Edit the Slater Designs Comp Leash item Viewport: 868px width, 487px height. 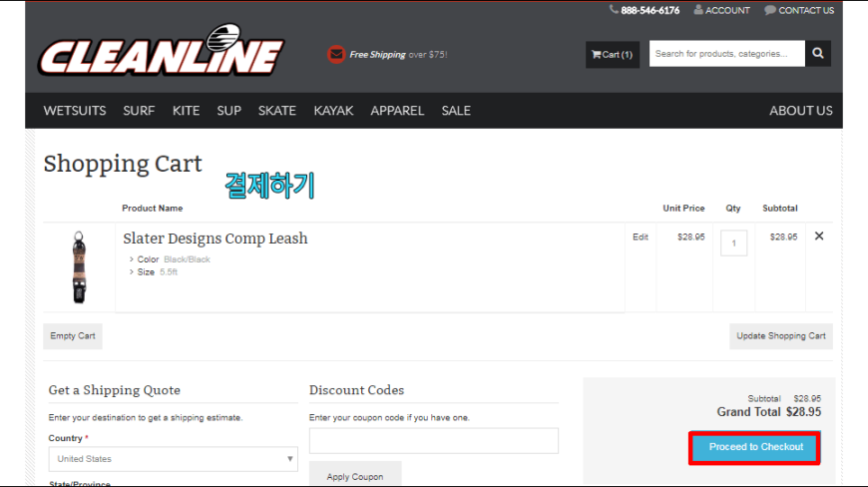tap(641, 237)
